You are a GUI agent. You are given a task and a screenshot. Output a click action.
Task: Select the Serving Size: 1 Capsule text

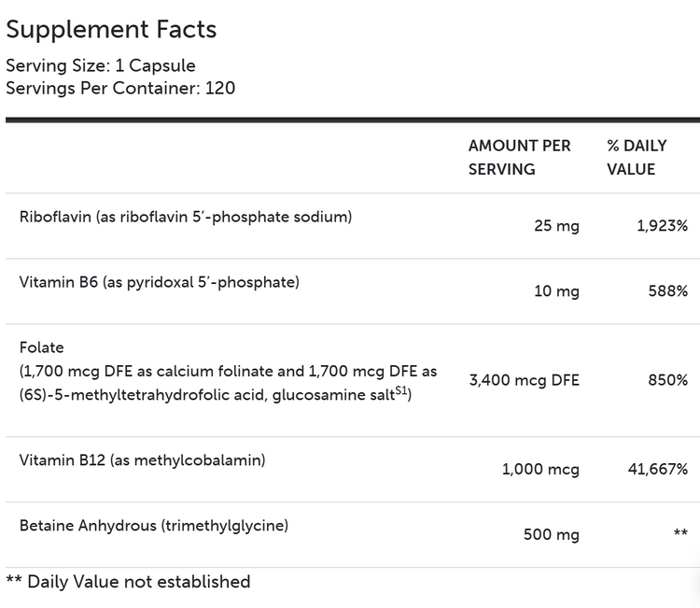[101, 66]
